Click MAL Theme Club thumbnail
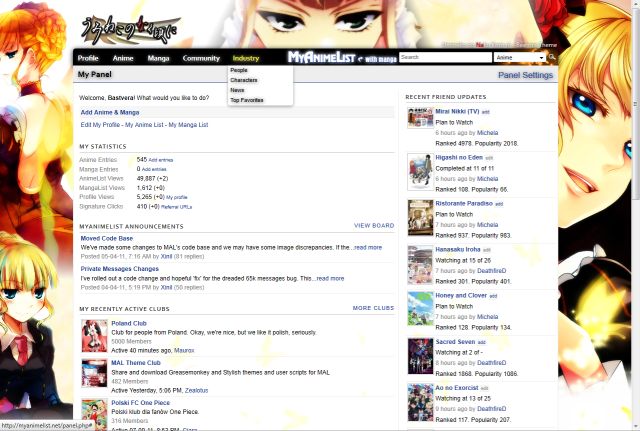 [x=94, y=373]
